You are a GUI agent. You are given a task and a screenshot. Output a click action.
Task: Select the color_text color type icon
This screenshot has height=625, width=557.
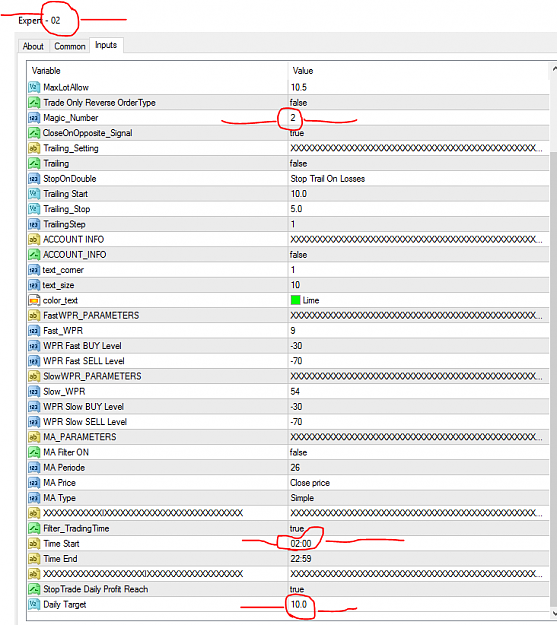click(x=34, y=300)
